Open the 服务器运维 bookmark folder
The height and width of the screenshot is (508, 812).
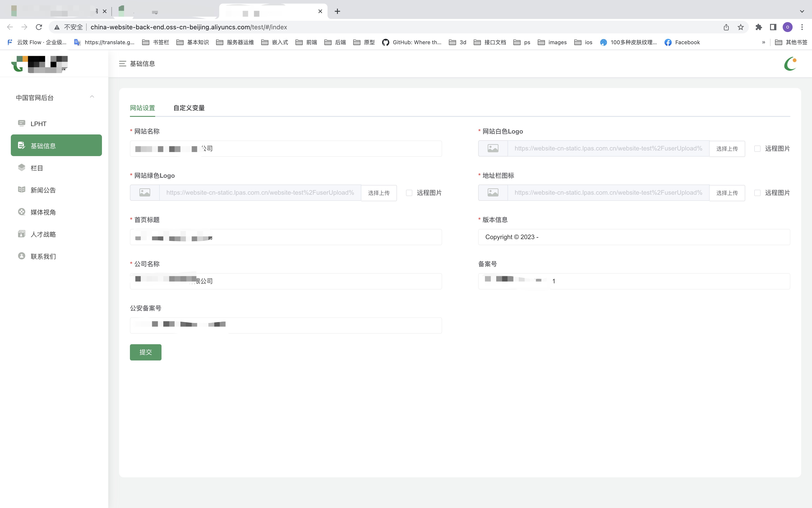click(235, 42)
